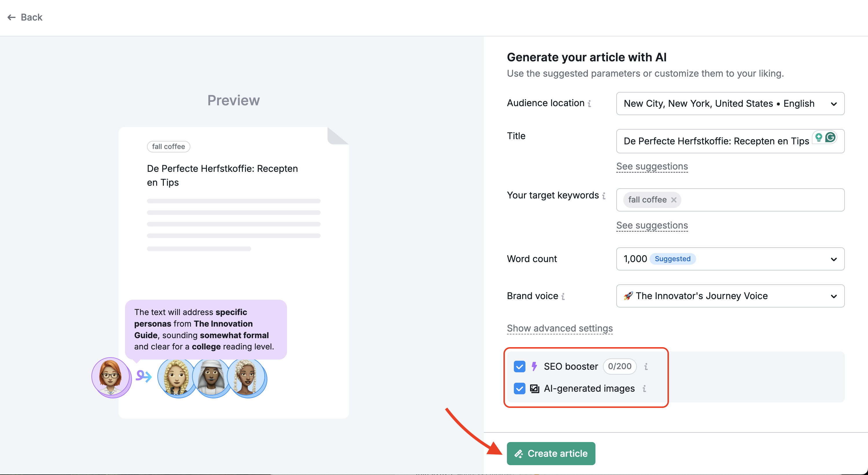Remove the fall coffee keyword tag
The width and height of the screenshot is (868, 475).
pyautogui.click(x=674, y=200)
